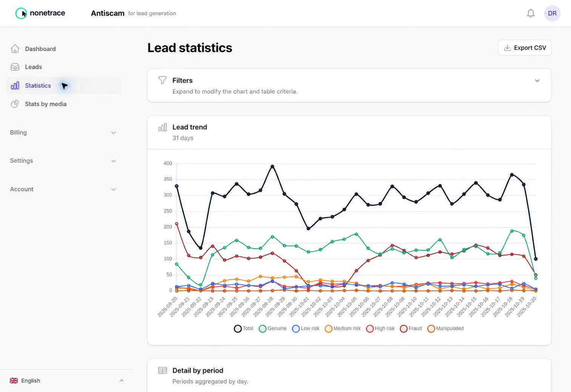The width and height of the screenshot is (571, 392).
Task: Open the notifications bell
Action: click(531, 13)
